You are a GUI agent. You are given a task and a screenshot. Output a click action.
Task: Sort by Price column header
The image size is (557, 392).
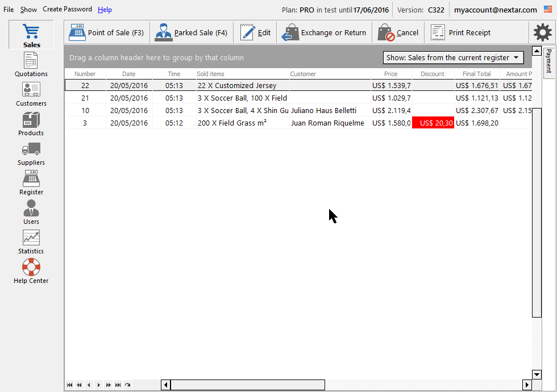click(391, 74)
